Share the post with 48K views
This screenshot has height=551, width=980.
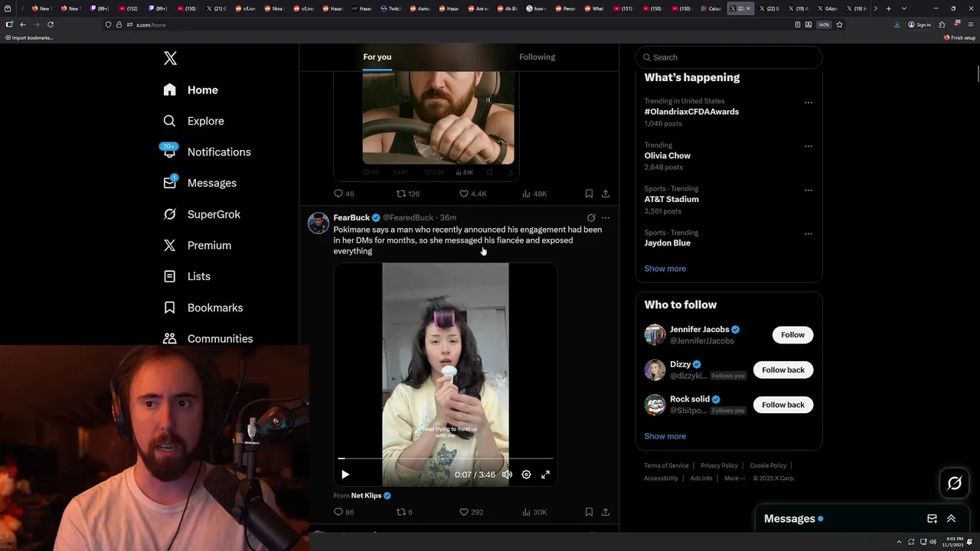(606, 194)
